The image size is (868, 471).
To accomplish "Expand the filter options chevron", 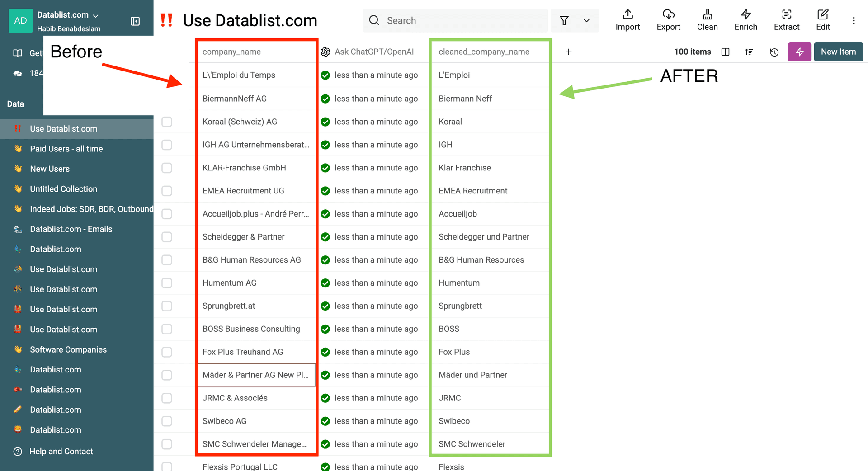I will pos(586,21).
